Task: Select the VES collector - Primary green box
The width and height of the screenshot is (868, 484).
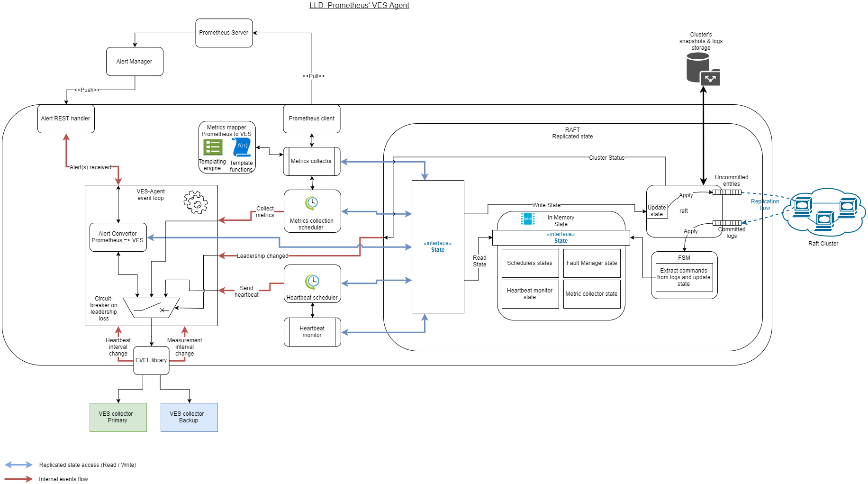Action: click(x=118, y=417)
